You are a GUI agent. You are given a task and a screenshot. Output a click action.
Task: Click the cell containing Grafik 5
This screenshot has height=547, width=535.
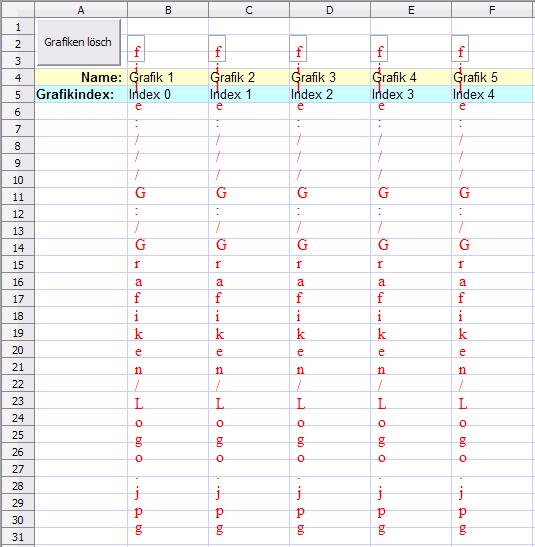(492, 77)
